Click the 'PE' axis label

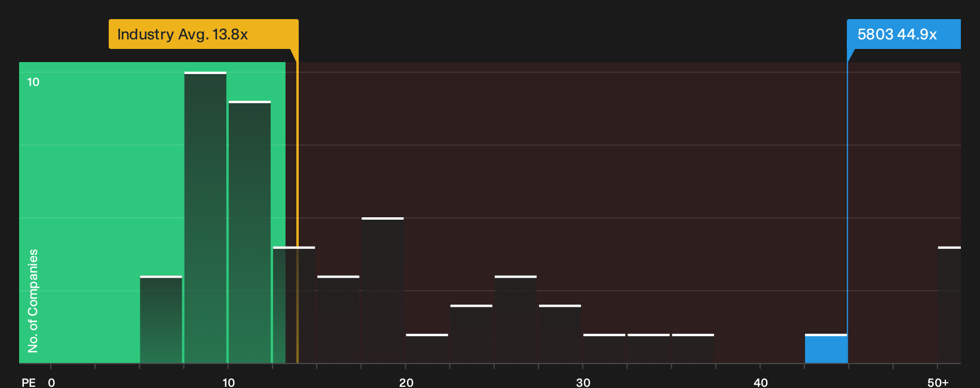click(x=29, y=382)
